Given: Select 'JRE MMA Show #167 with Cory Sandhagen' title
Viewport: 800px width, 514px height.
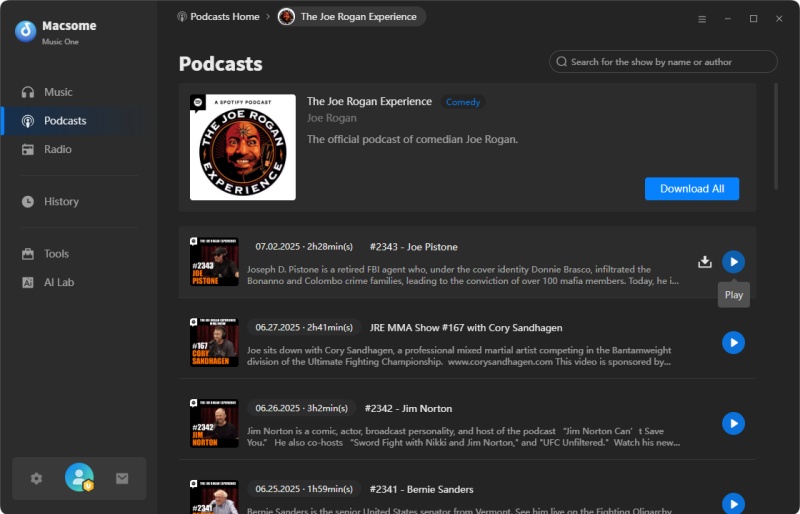Looking at the screenshot, I should pos(466,328).
